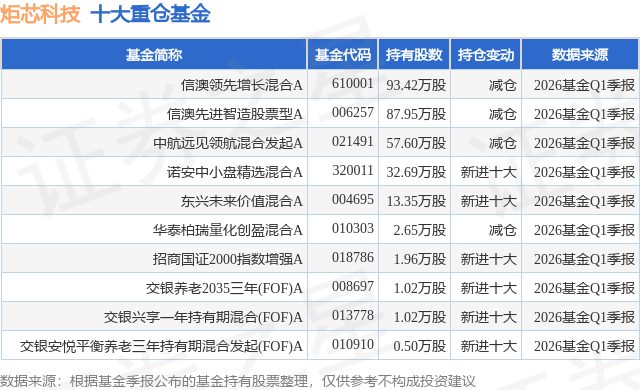640x390 pixels.
Task: Click 交银养老2035三年(FOF)A fund name
Action: pyautogui.click(x=224, y=288)
